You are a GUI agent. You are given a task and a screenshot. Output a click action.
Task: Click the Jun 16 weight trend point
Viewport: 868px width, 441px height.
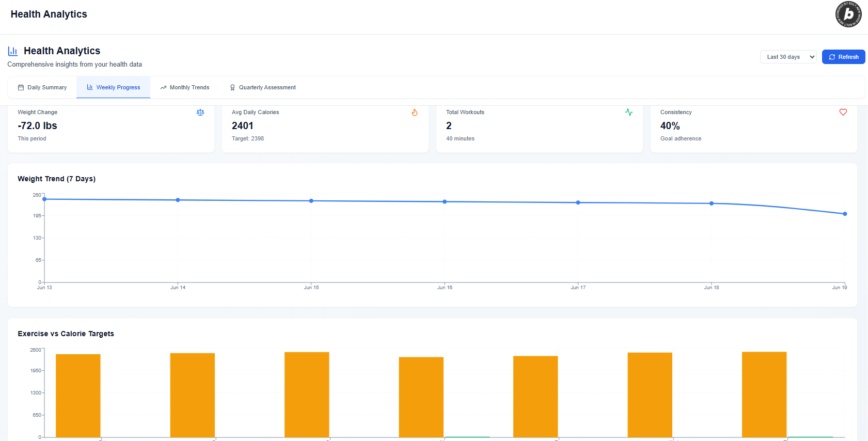point(445,202)
